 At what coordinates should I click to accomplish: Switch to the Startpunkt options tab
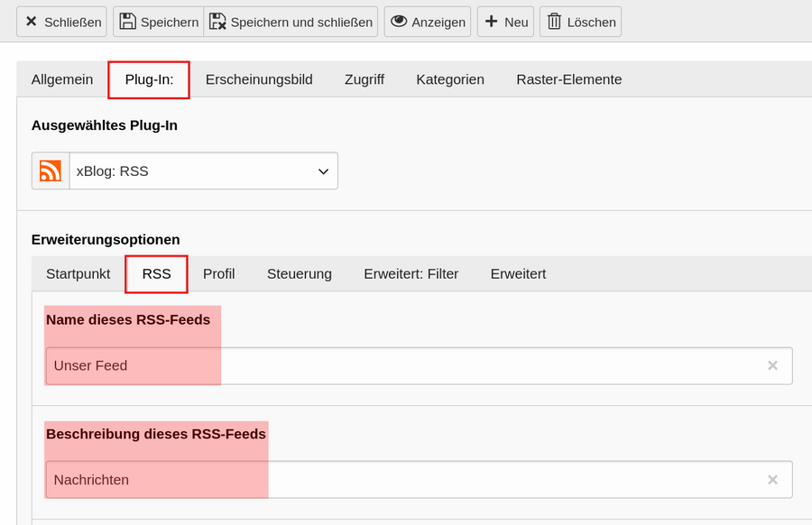(78, 274)
